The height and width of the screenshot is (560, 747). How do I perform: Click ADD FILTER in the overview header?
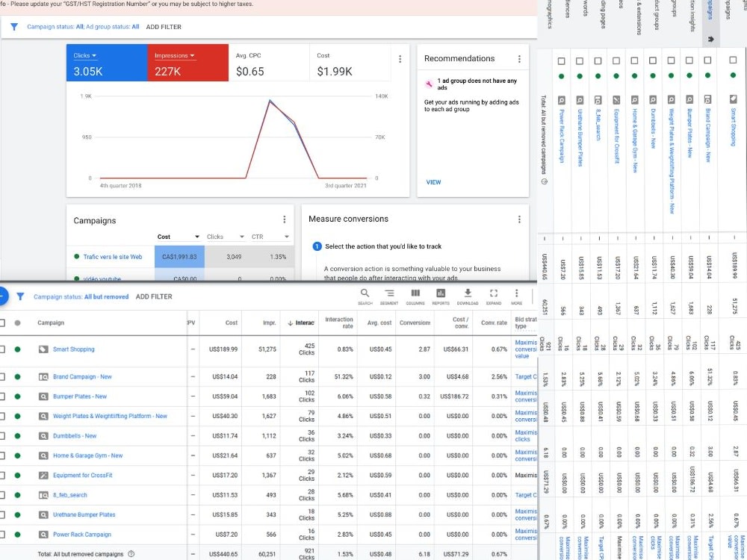pyautogui.click(x=164, y=27)
